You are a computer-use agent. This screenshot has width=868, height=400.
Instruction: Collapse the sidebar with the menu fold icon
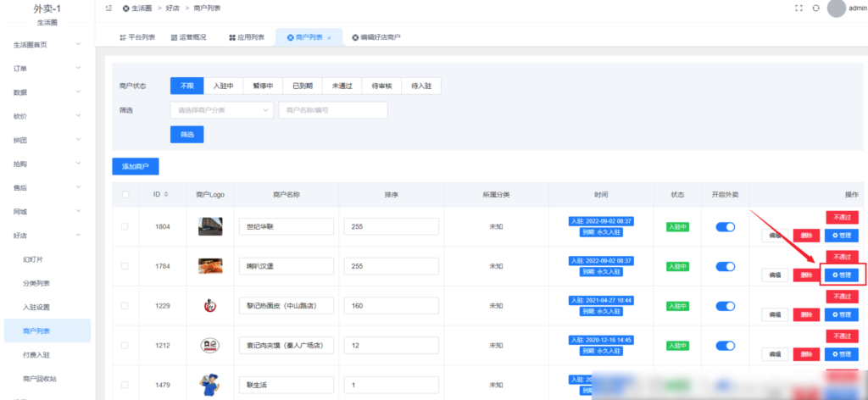(x=108, y=8)
